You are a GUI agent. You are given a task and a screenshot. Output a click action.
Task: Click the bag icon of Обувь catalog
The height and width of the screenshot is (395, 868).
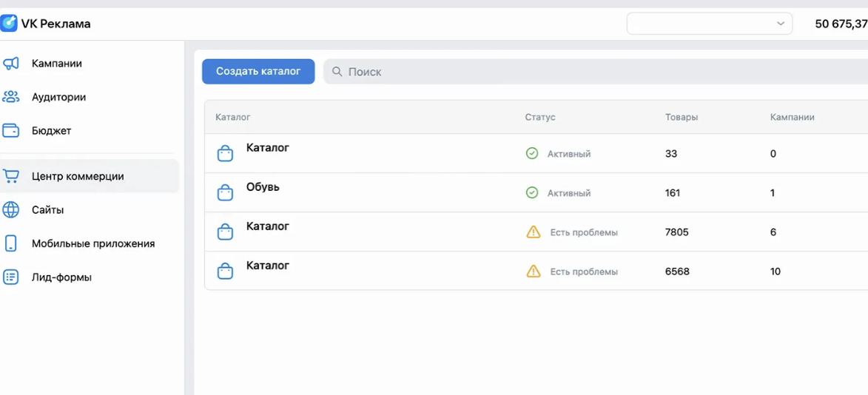pos(225,192)
